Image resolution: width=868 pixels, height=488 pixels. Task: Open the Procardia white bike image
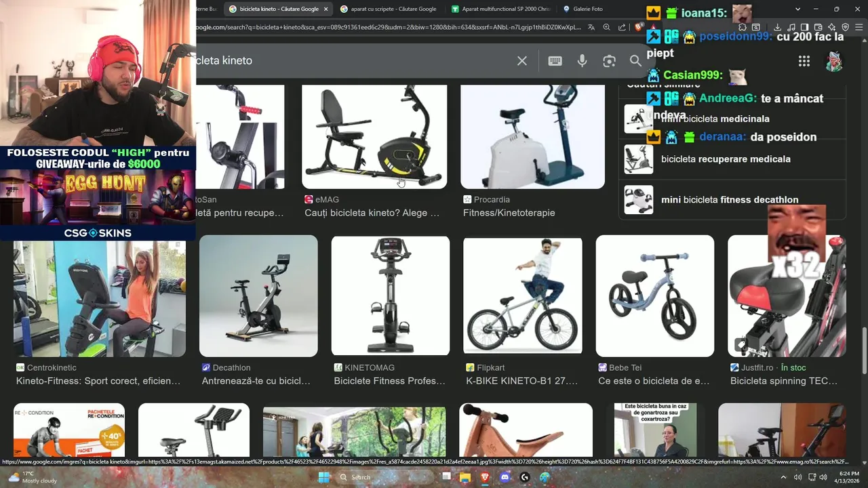pyautogui.click(x=532, y=136)
